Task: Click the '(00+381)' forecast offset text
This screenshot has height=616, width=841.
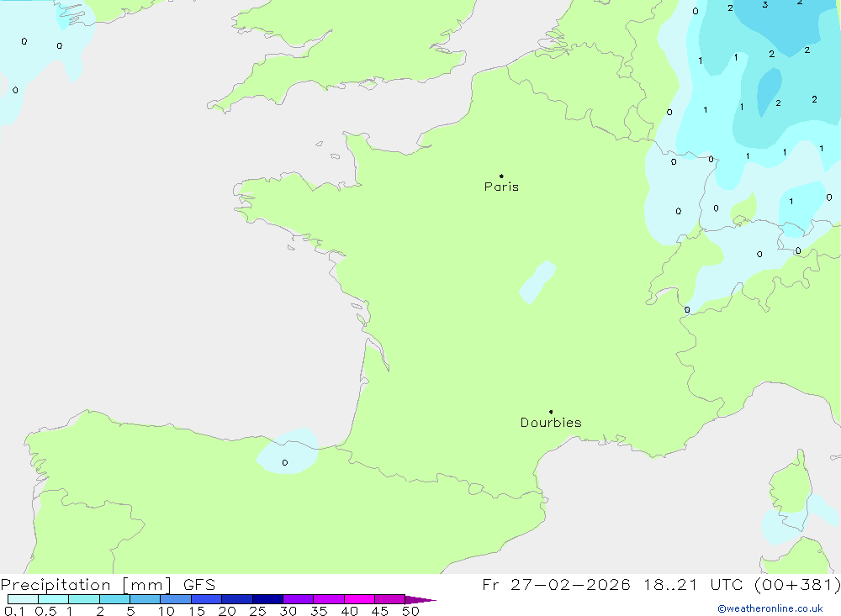Action: coord(797,585)
